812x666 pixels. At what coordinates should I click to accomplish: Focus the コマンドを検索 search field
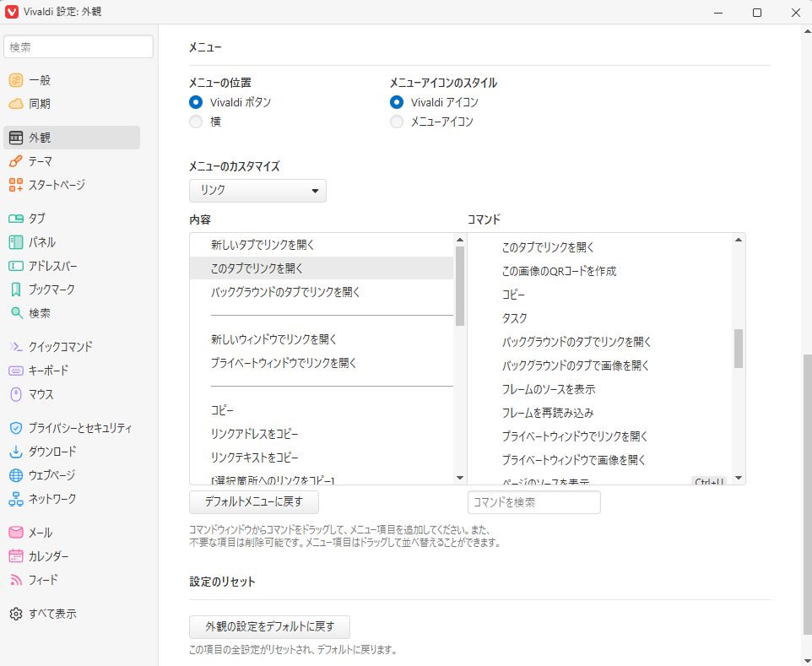534,502
